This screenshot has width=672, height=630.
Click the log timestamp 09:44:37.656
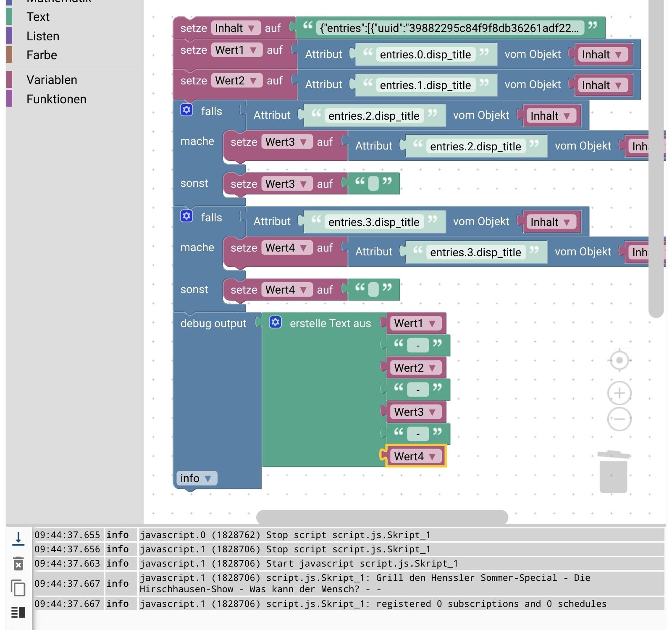[67, 549]
